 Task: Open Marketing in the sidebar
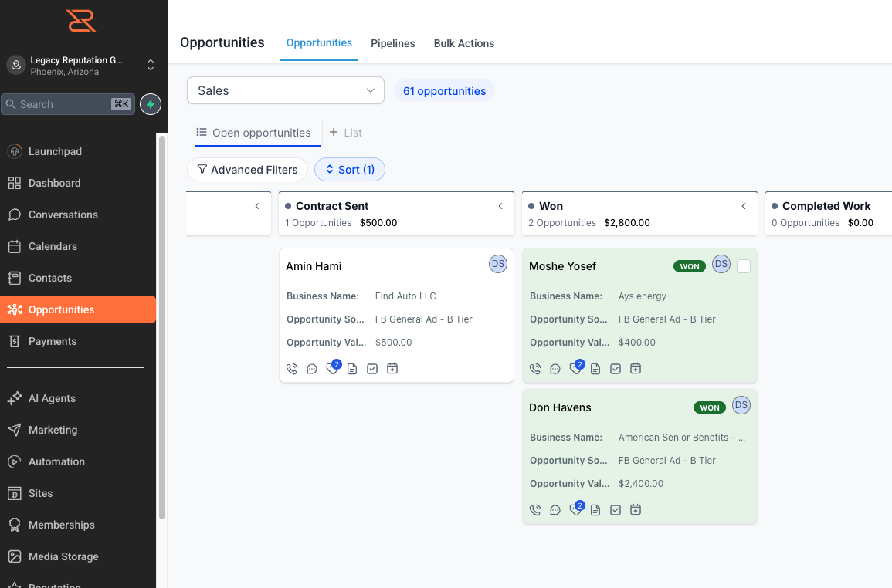(78, 430)
